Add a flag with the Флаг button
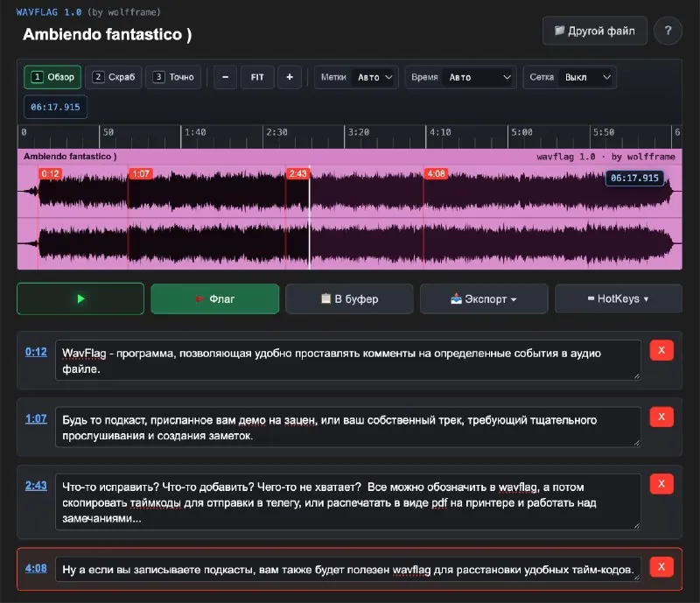 pos(214,298)
